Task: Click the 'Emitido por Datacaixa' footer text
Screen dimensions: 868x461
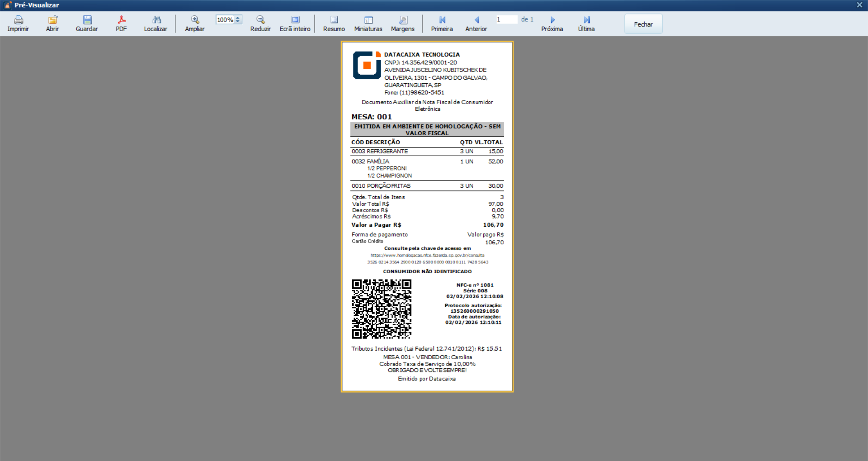Action: pos(427,379)
